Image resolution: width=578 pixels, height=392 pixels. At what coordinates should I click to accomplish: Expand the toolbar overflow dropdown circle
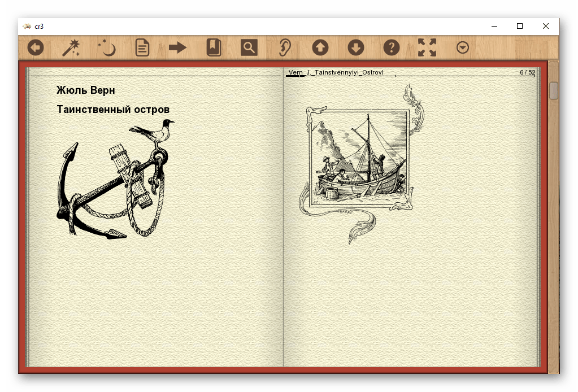coord(463,47)
